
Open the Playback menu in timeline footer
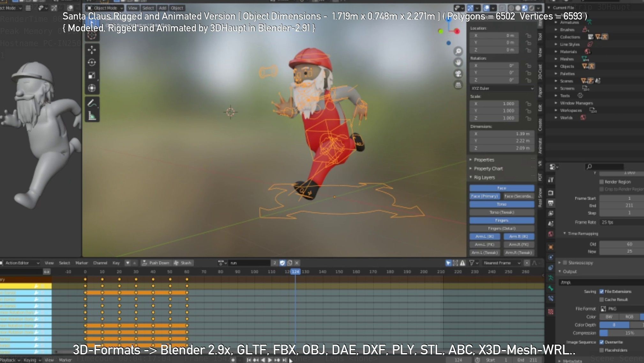tap(10, 360)
